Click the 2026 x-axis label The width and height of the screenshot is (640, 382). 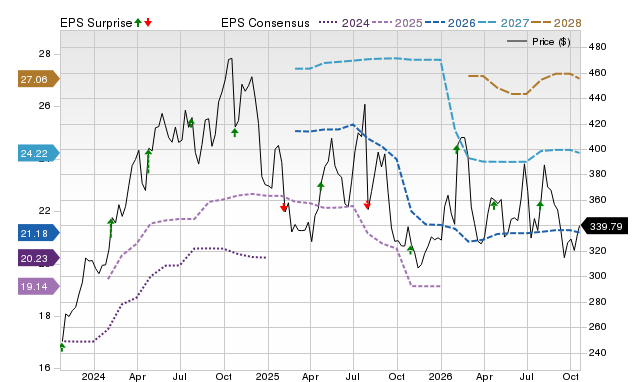(x=440, y=377)
